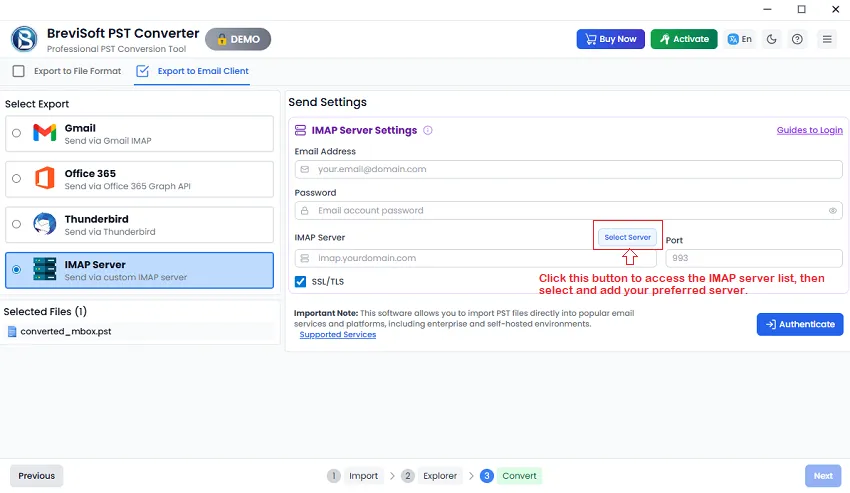Image resolution: width=850 pixels, height=493 pixels.
Task: Open help question mark icon
Action: pos(797,39)
